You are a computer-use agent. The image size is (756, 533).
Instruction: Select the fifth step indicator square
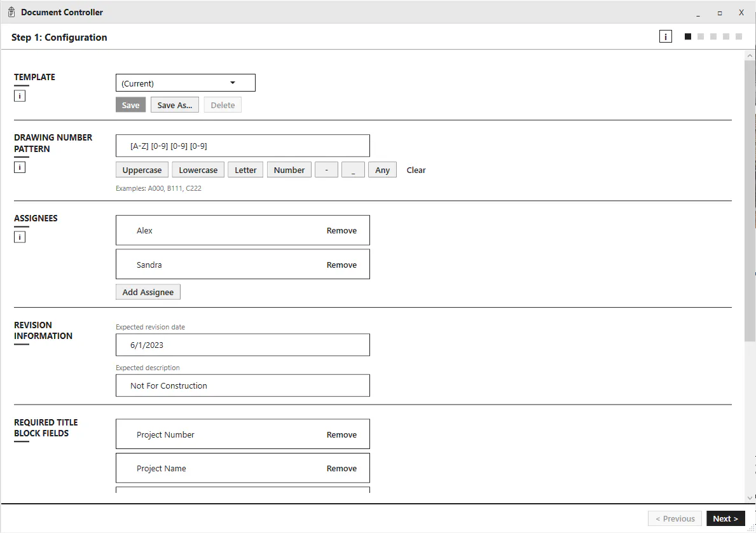coord(739,37)
